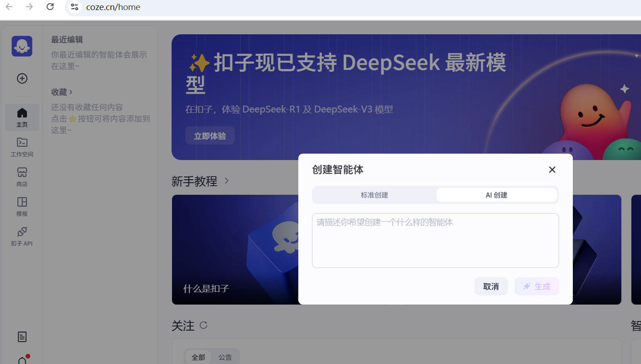Screen dimensions: 641x364
Task: Click the Coze logo icon in the sidebar
Action: (22, 46)
